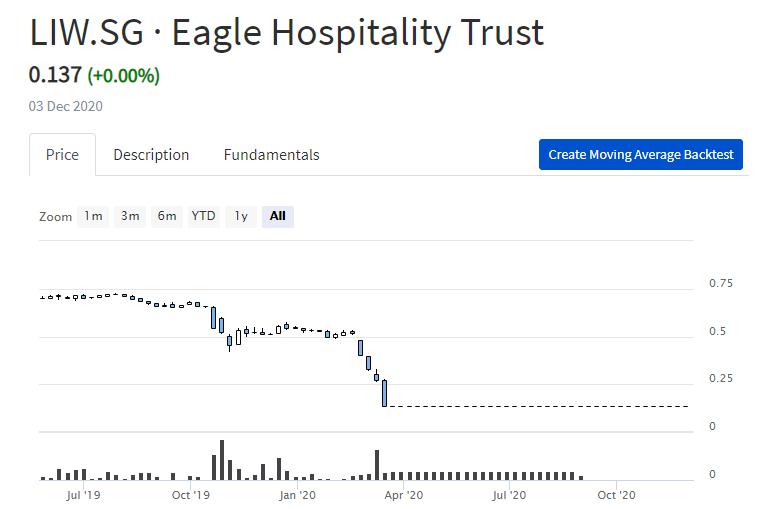The height and width of the screenshot is (509, 778).
Task: Choose the 6m zoom option
Action: pyautogui.click(x=167, y=216)
